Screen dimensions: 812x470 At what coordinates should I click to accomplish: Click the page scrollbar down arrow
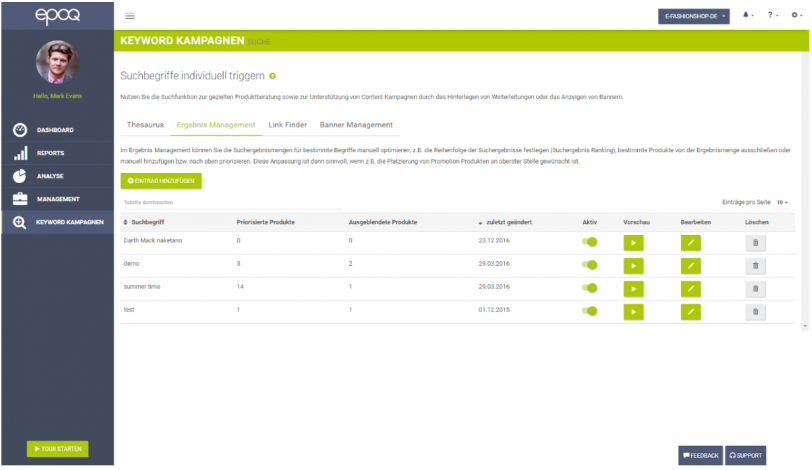pos(805,327)
